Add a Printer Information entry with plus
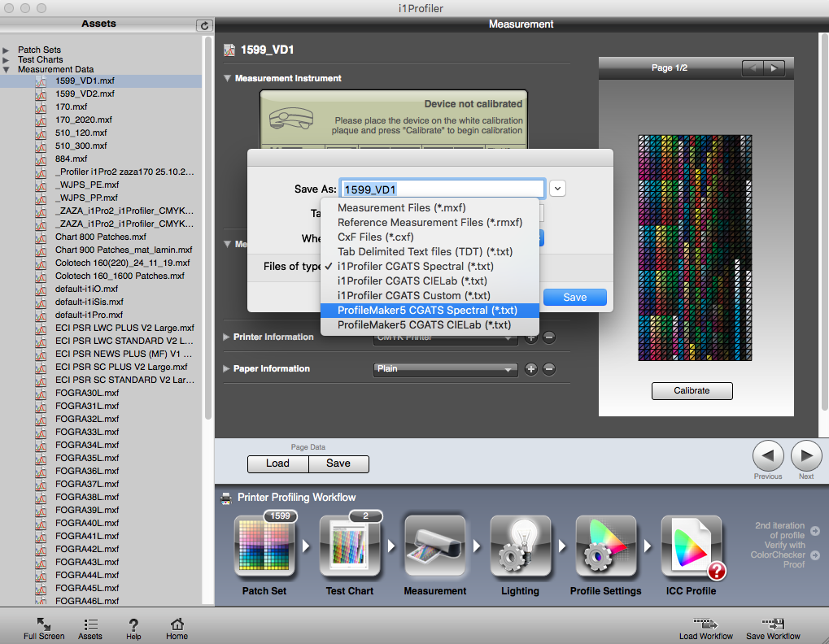Screen dimensions: 829x644 [x=530, y=337]
